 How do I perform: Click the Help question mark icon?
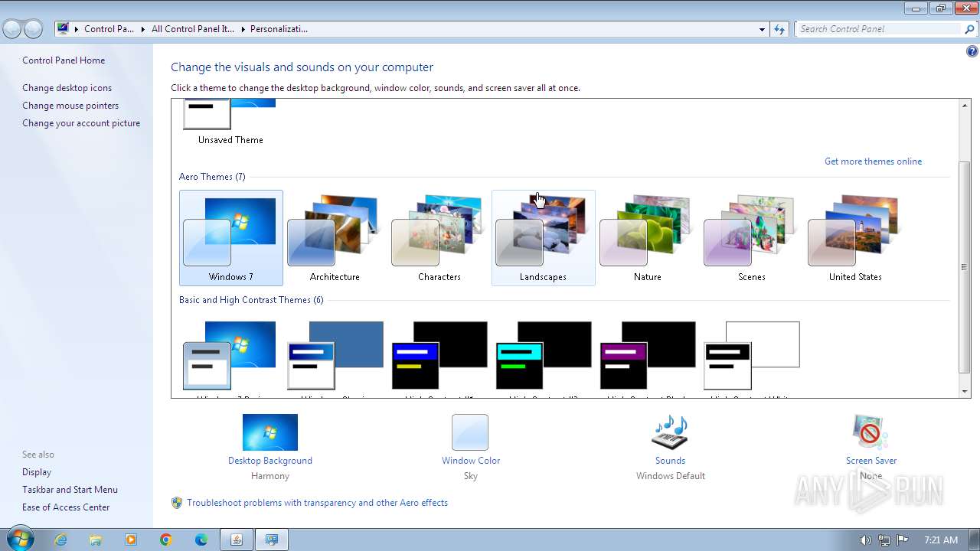972,52
